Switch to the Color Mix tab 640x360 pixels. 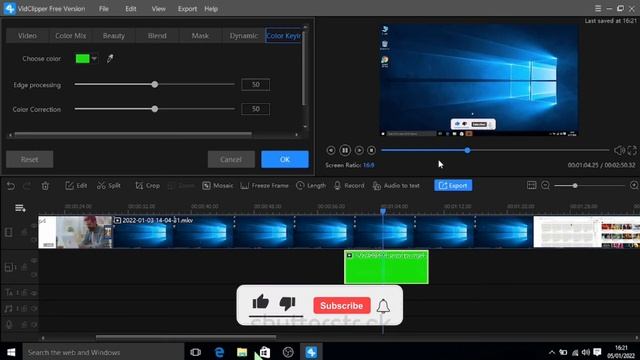(71, 36)
